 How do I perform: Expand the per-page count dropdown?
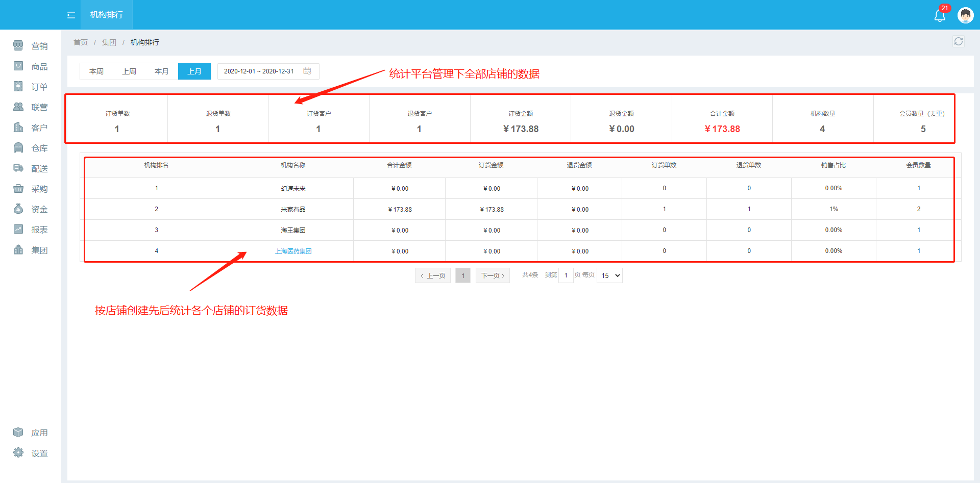(610, 275)
